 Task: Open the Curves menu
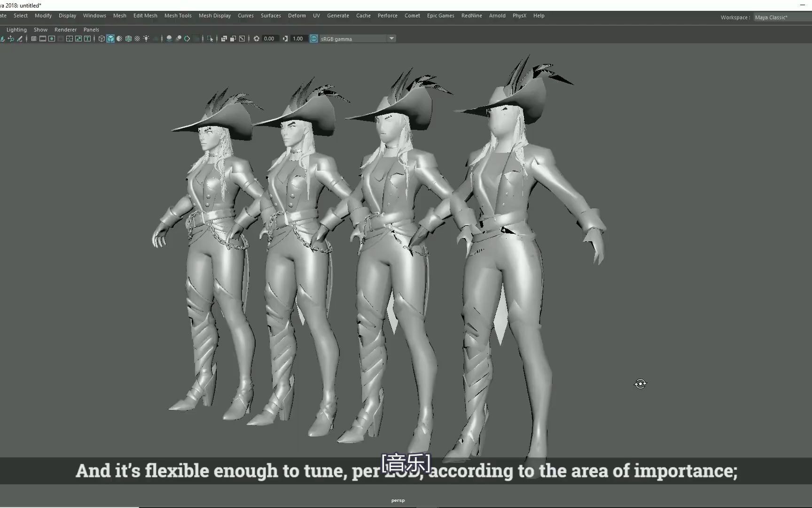[x=246, y=16]
